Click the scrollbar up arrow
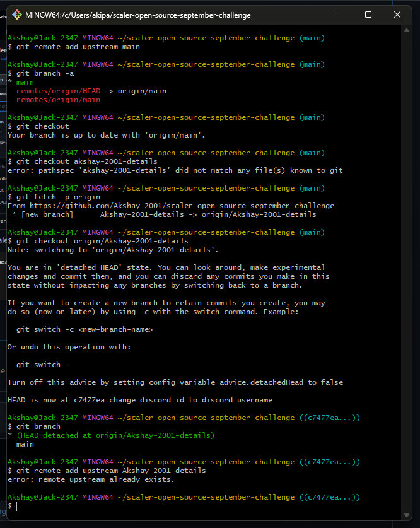Viewport: 420px width, 528px height. tap(407, 30)
